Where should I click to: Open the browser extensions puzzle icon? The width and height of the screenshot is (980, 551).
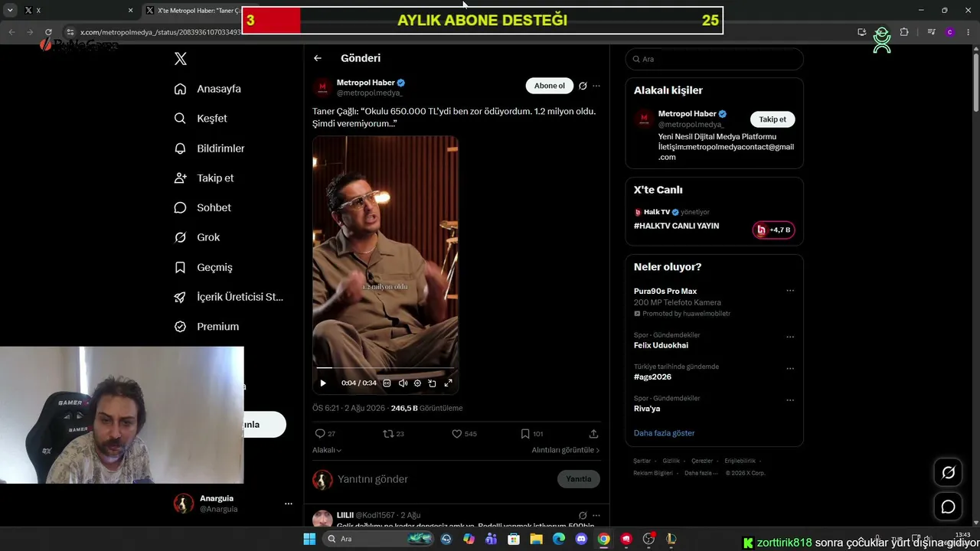(904, 32)
